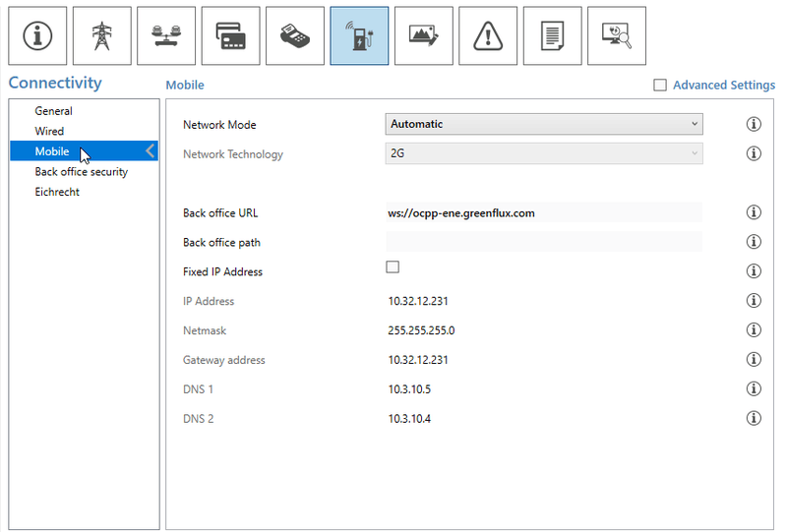Select Mobile in Connectivity list

point(84,151)
